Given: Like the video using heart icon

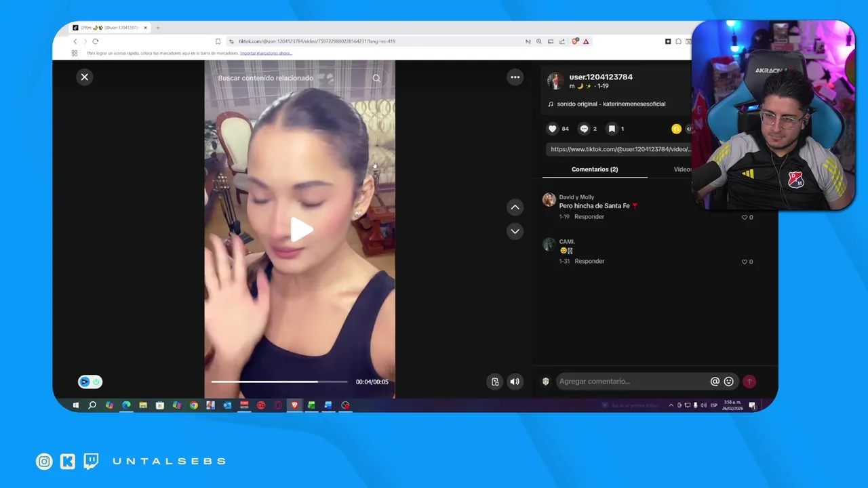Looking at the screenshot, I should click(x=553, y=129).
